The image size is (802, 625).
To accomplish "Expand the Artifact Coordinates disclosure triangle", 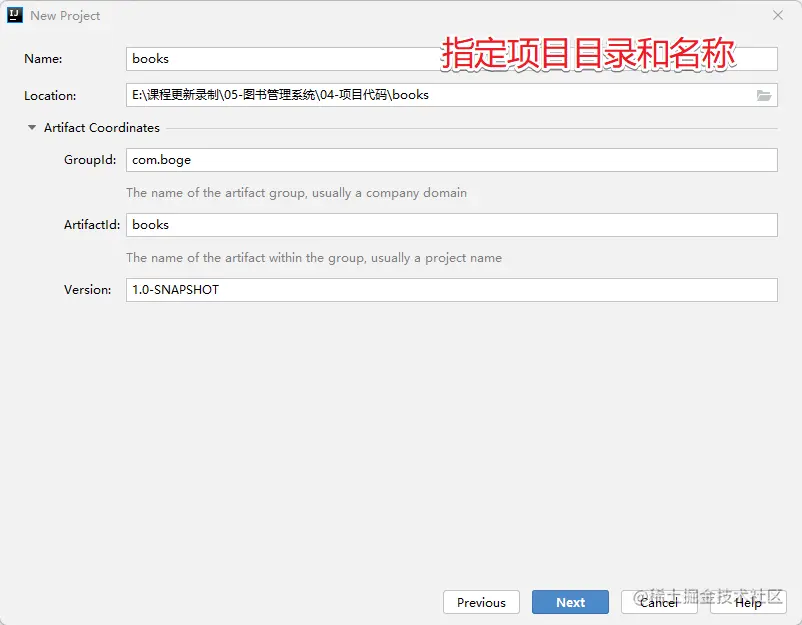I will coord(31,127).
